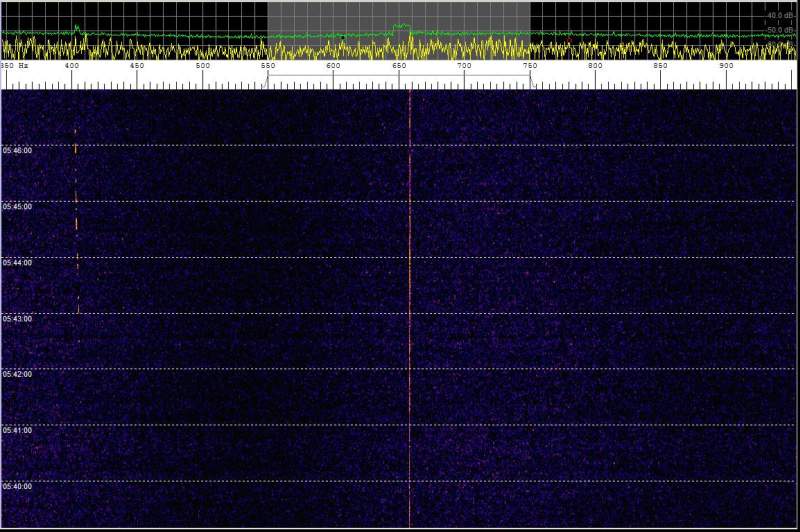Click the 05:43:00 time label
This screenshot has width=800, height=532.
[17, 319]
